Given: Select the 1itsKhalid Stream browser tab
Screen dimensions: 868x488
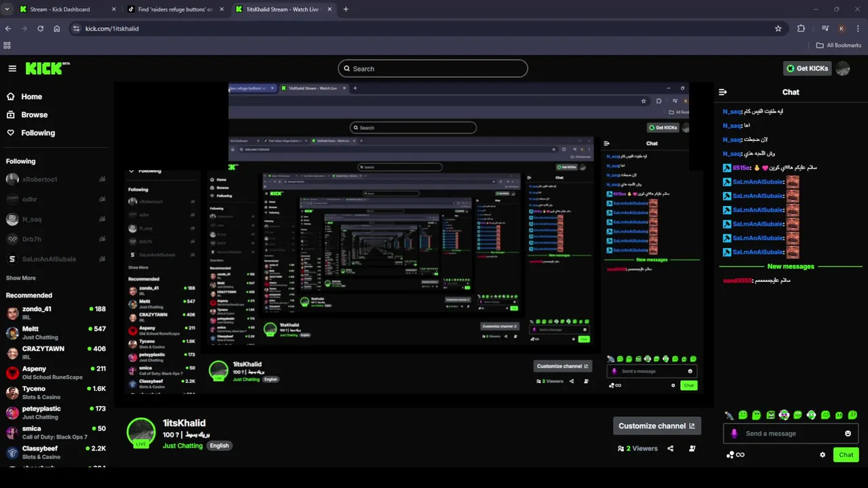Looking at the screenshot, I should (x=283, y=9).
